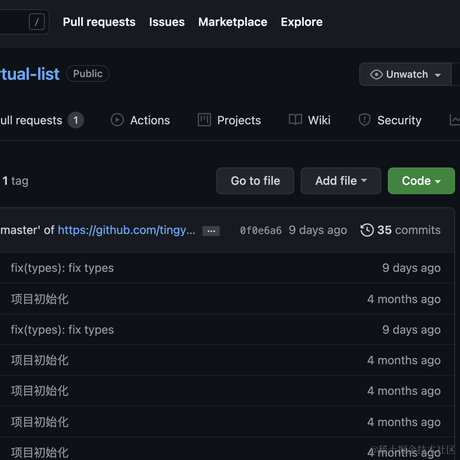Screen dimensions: 460x460
Task: Go to Issues in top navigation
Action: pyautogui.click(x=167, y=22)
